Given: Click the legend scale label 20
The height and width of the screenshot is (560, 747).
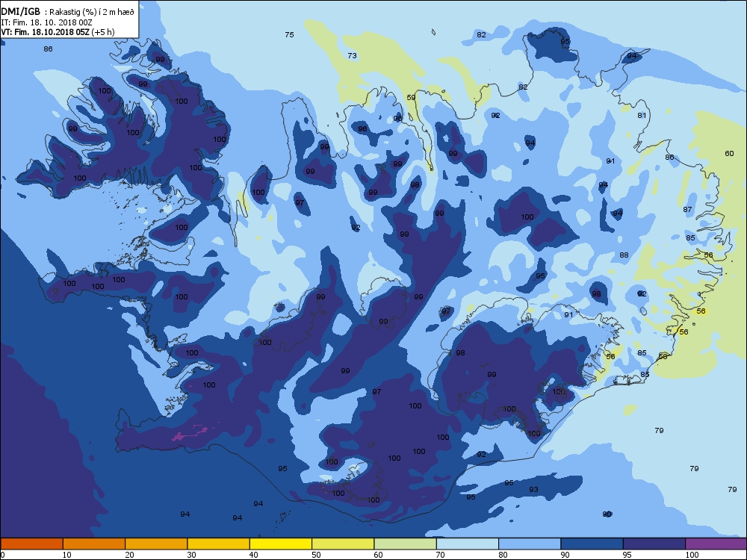Looking at the screenshot, I should [129, 555].
